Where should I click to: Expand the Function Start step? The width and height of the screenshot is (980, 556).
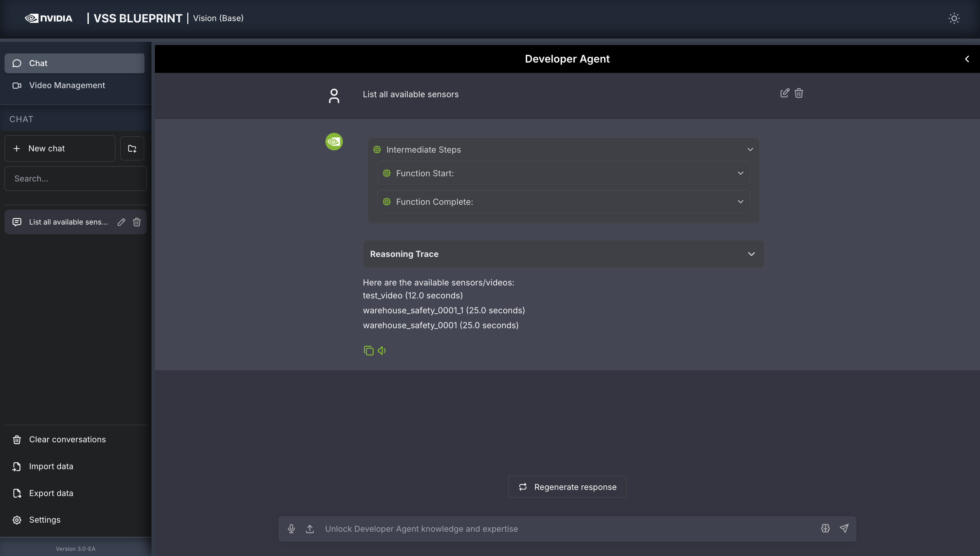click(740, 173)
